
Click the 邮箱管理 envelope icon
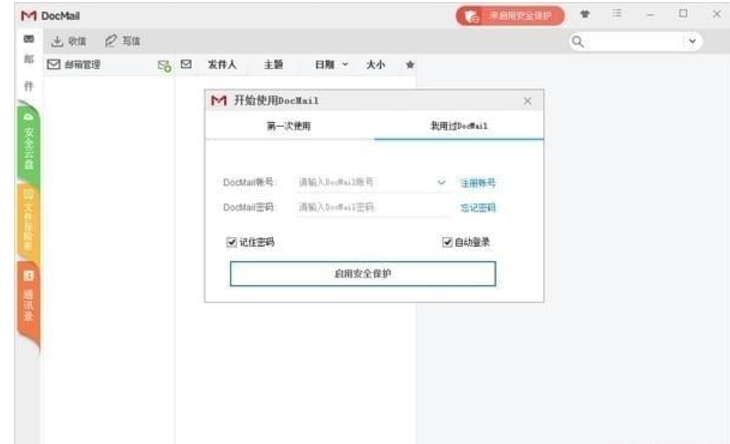click(54, 64)
